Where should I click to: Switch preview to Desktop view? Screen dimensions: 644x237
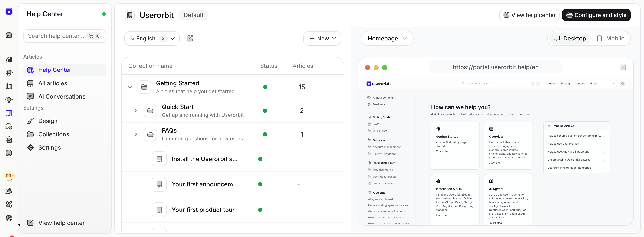click(x=569, y=39)
